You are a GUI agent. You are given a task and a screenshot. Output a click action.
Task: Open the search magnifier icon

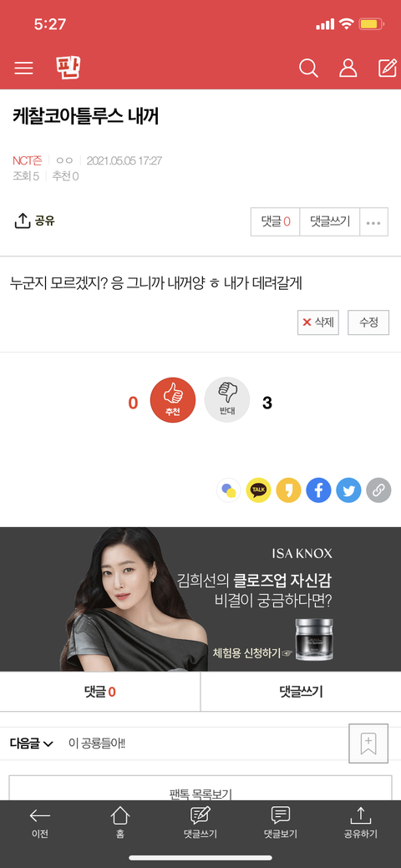(308, 69)
